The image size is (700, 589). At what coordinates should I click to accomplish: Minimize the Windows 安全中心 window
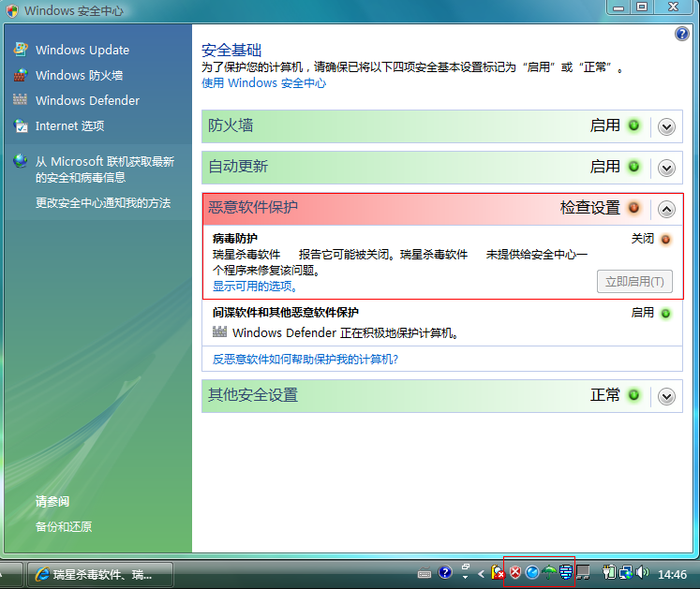618,7
